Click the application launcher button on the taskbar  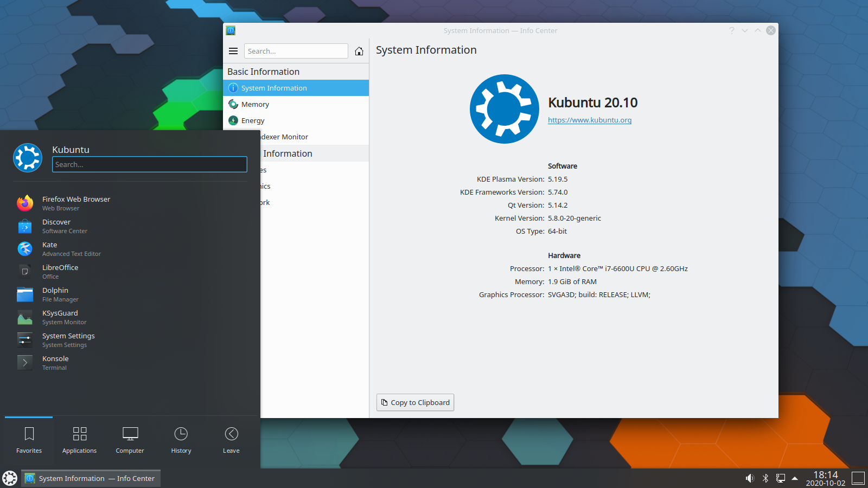pyautogui.click(x=10, y=478)
